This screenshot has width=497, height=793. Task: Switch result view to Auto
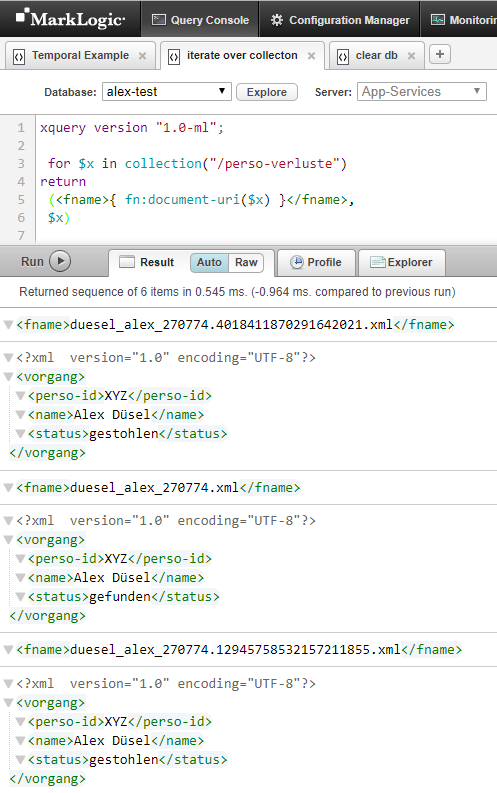(209, 262)
